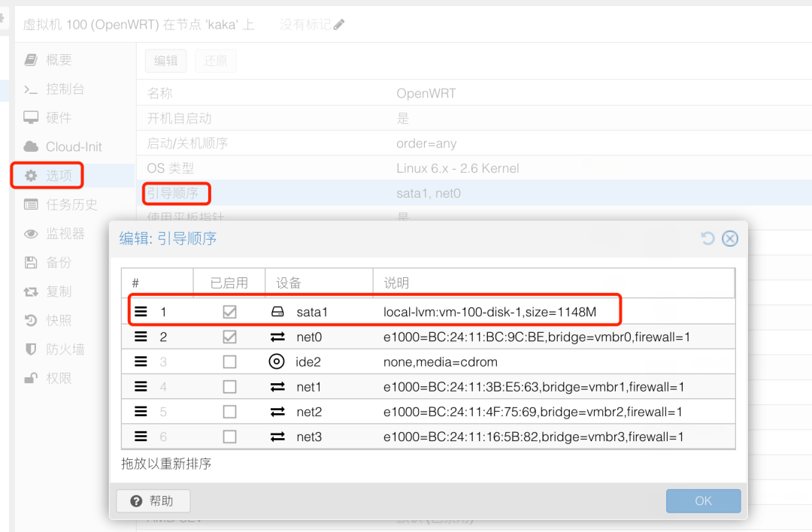Uncheck the net0 enabled checkbox
The width and height of the screenshot is (812, 532).
pyautogui.click(x=229, y=337)
